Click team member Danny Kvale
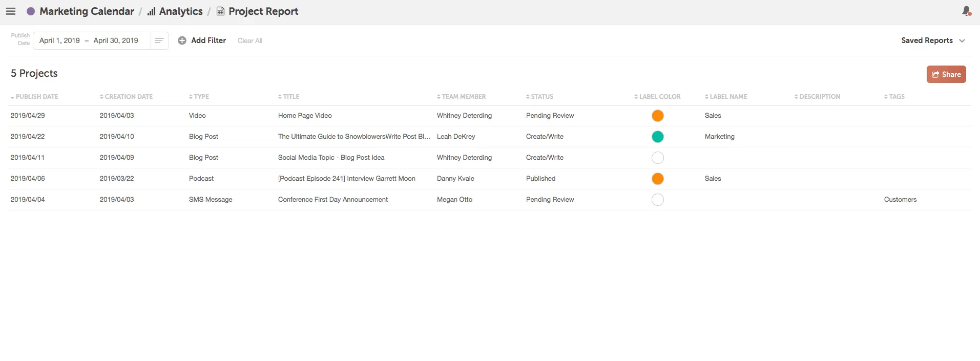Image resolution: width=980 pixels, height=361 pixels. pyautogui.click(x=455, y=179)
